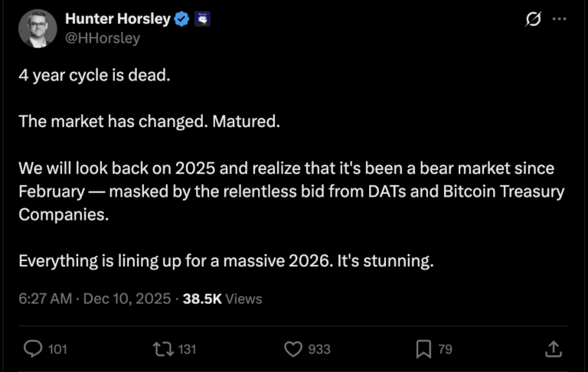The image size is (588, 372).
Task: Click the 933 likes count
Action: pyautogui.click(x=318, y=349)
